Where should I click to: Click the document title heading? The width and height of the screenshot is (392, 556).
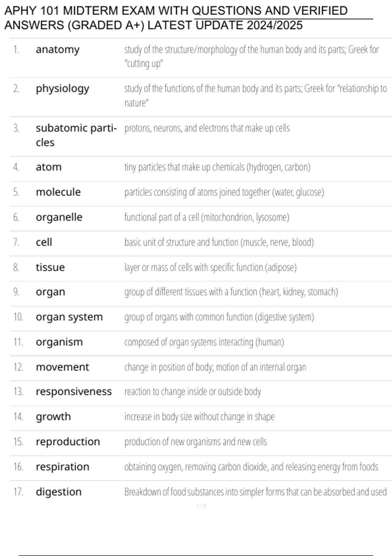[176, 18]
